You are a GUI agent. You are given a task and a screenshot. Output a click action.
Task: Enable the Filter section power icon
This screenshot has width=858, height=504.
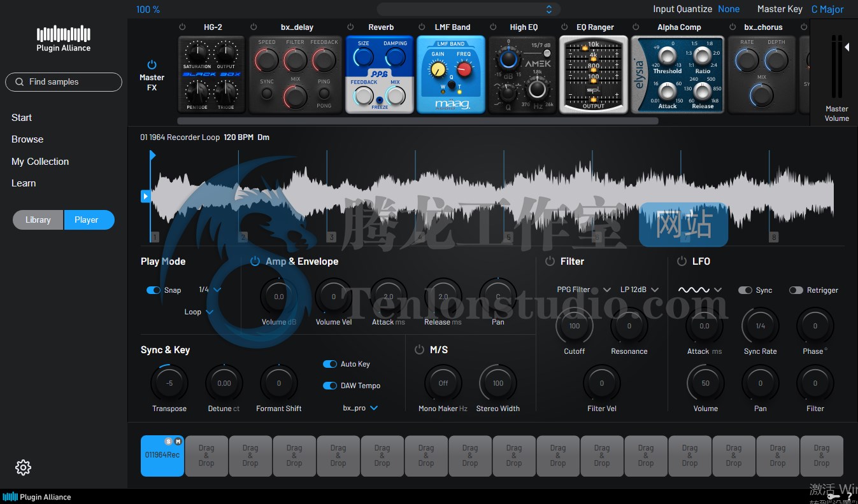click(x=550, y=261)
